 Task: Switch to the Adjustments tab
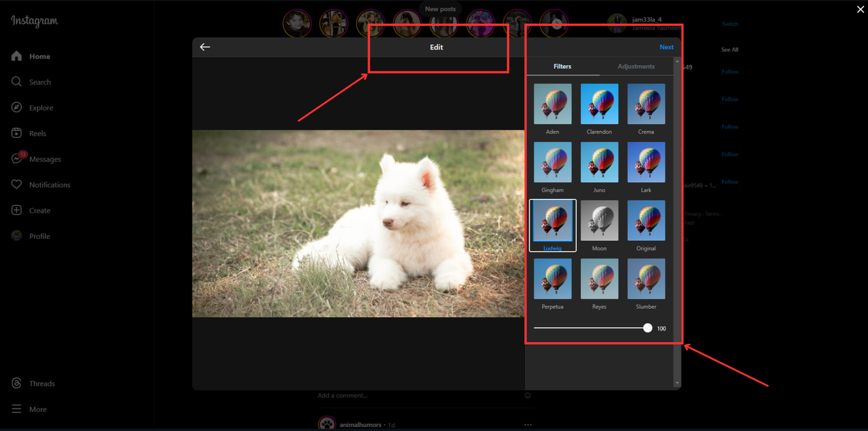coord(636,67)
